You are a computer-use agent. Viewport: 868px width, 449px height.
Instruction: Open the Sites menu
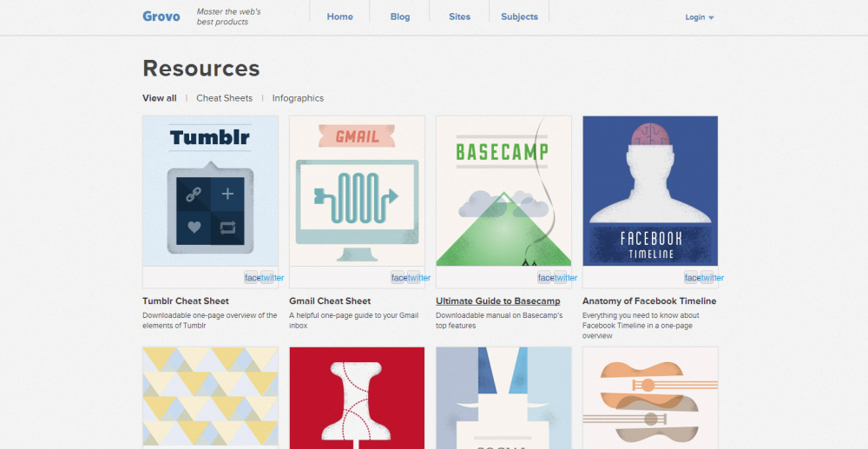459,17
